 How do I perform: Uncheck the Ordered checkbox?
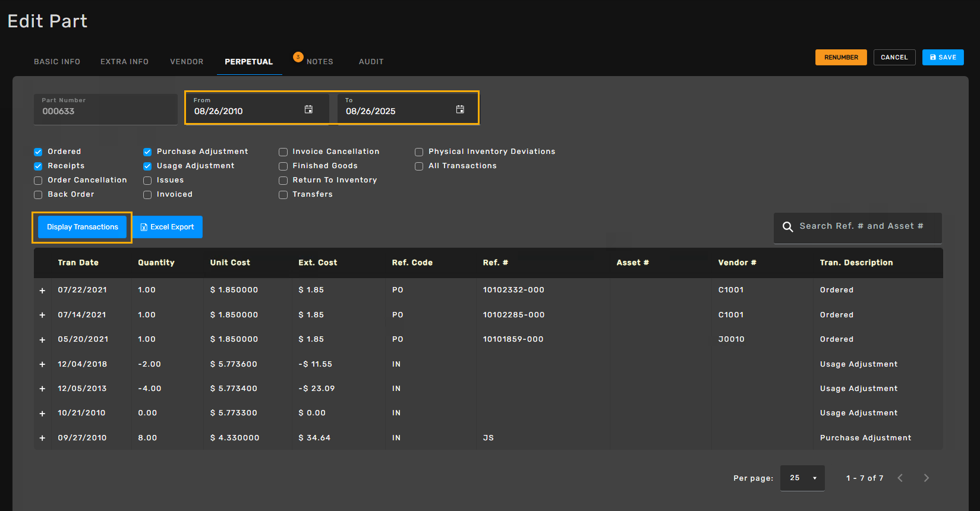pos(38,152)
